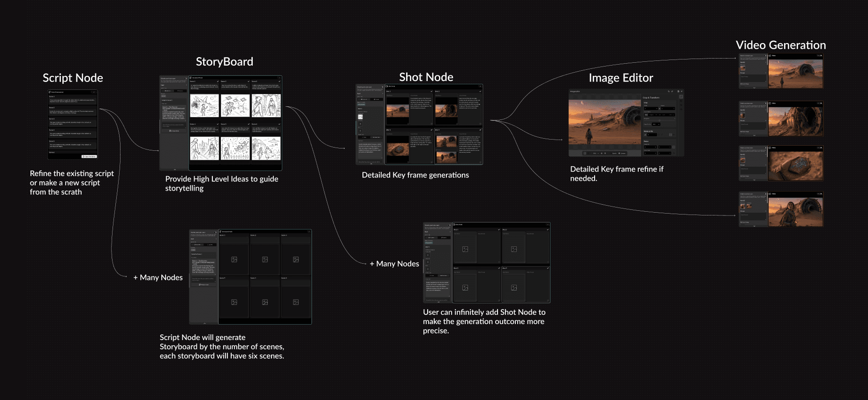Click 'Video Generation' heading text
This screenshot has width=868, height=400.
point(781,45)
